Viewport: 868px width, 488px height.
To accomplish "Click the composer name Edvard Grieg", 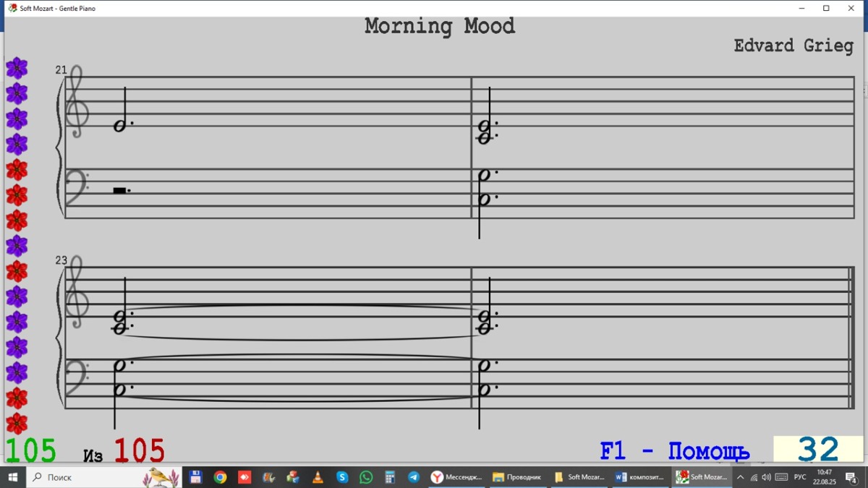I will coord(793,46).
